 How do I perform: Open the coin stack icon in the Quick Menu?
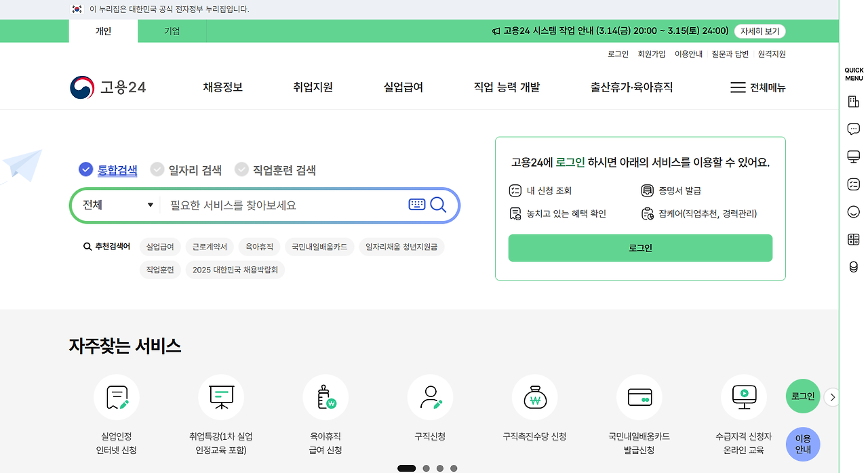[x=854, y=267]
